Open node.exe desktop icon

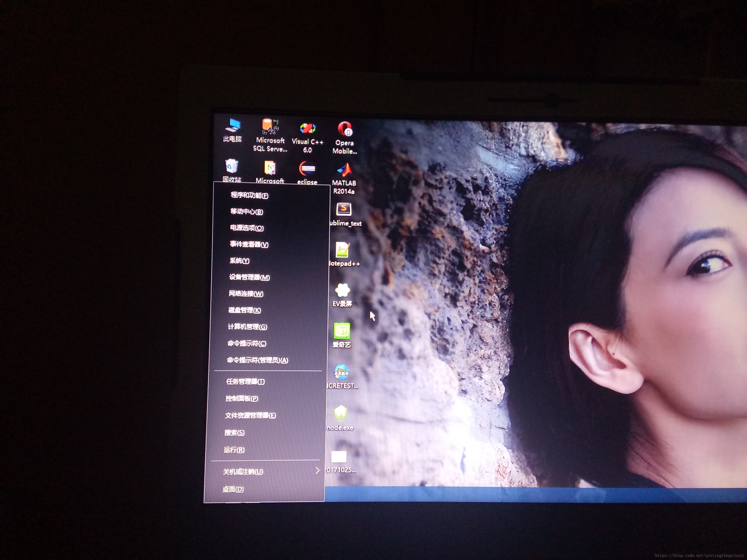[340, 413]
